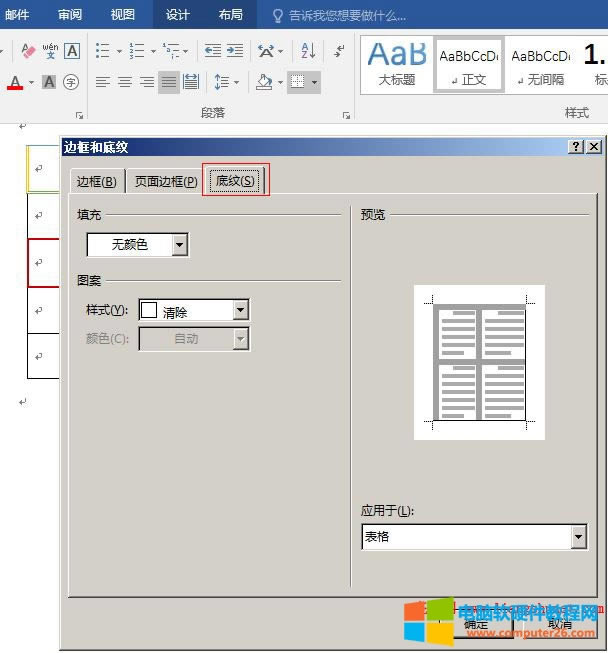The height and width of the screenshot is (653, 608).
Task: Open the 视图 ribbon tab
Action: (x=122, y=15)
